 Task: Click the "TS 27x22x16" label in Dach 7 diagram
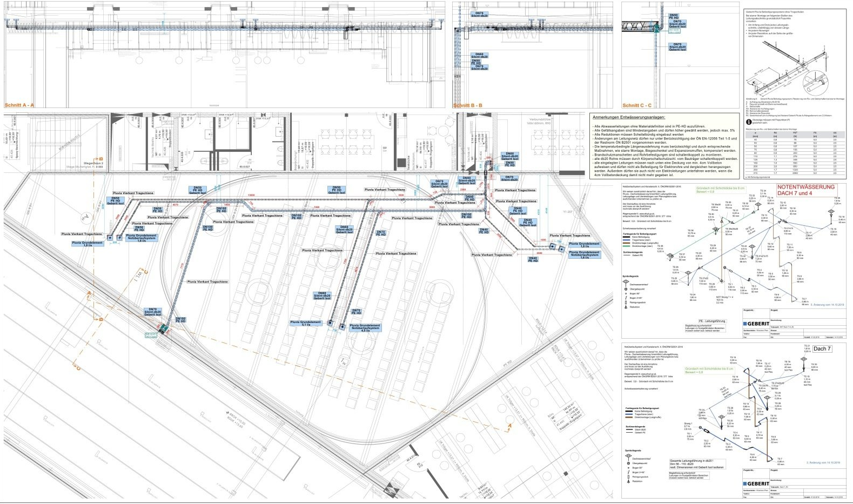point(777,382)
